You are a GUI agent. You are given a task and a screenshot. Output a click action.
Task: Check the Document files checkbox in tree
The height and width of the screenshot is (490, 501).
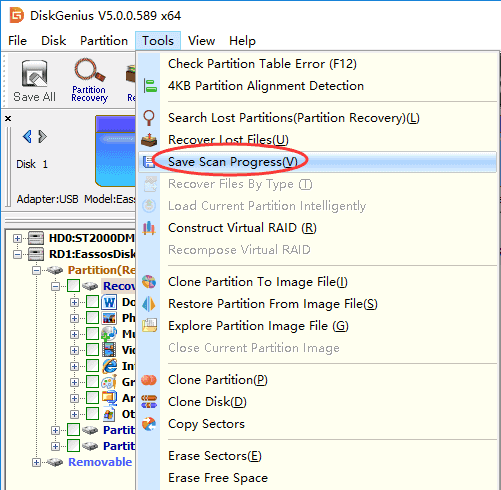click(x=92, y=302)
